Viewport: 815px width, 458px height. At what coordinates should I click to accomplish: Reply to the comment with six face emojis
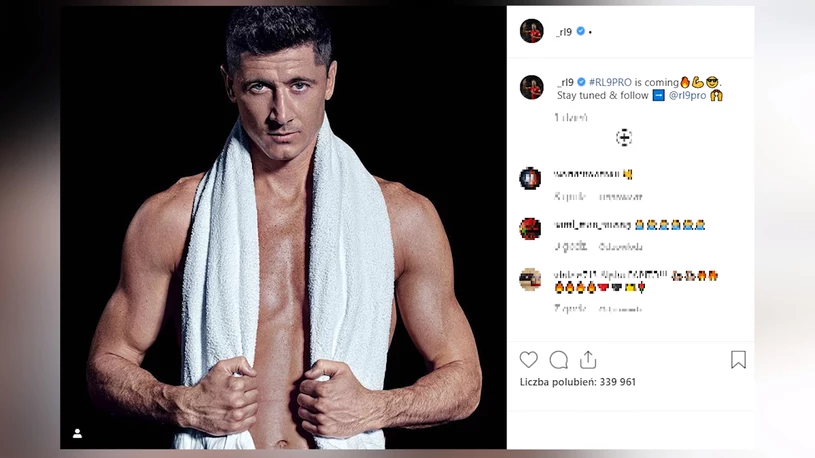click(621, 246)
